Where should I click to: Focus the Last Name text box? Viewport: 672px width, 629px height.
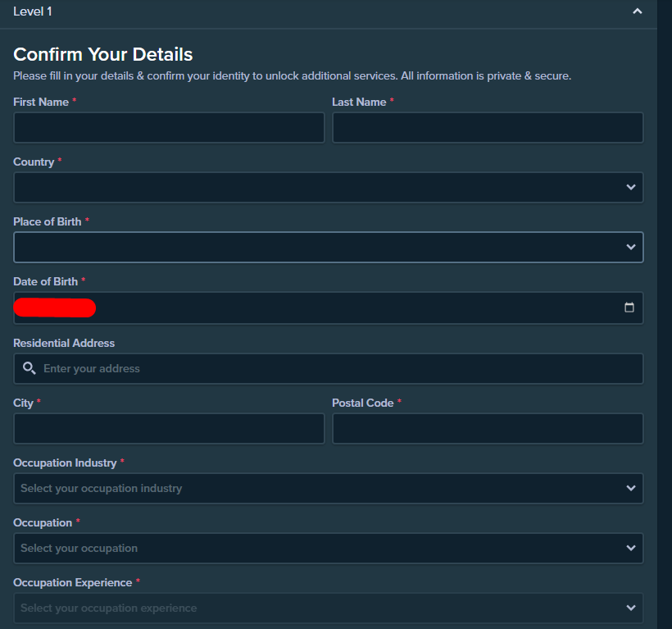(x=488, y=128)
